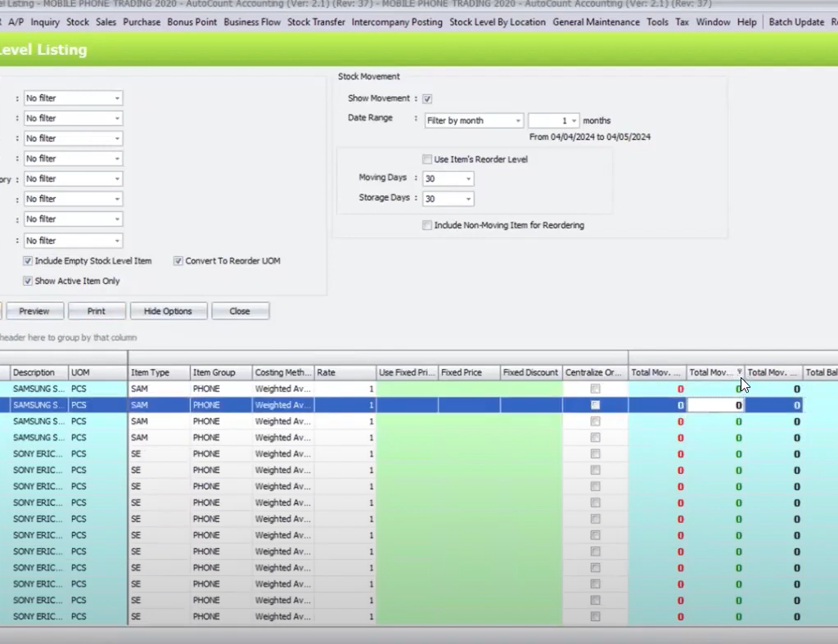Toggle the Show Active Item Only checkbox
Image resolution: width=838 pixels, height=644 pixels.
(x=29, y=281)
